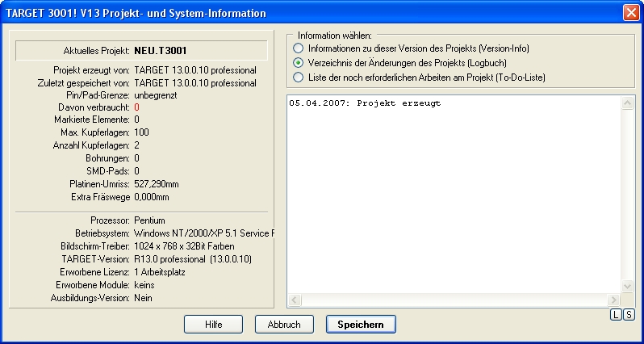Cancel the dialog with Abbruch

(284, 324)
